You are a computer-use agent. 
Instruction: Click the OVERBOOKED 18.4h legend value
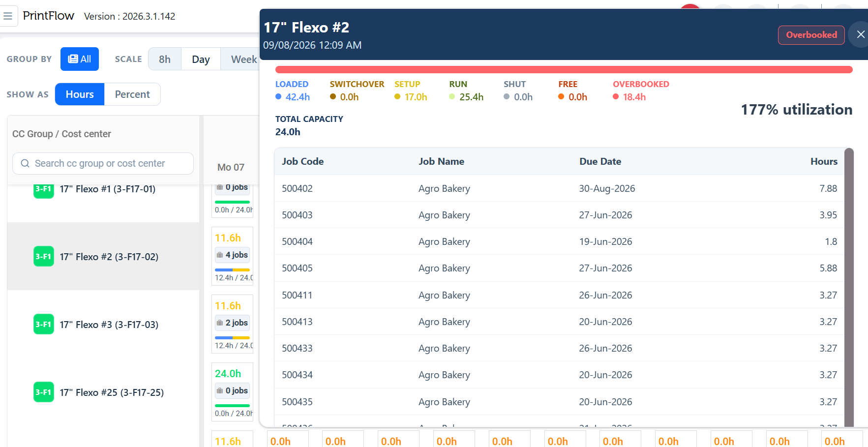(634, 97)
